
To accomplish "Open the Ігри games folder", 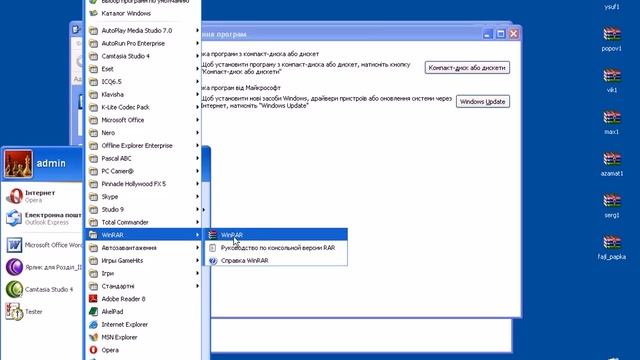I will [x=144, y=273].
